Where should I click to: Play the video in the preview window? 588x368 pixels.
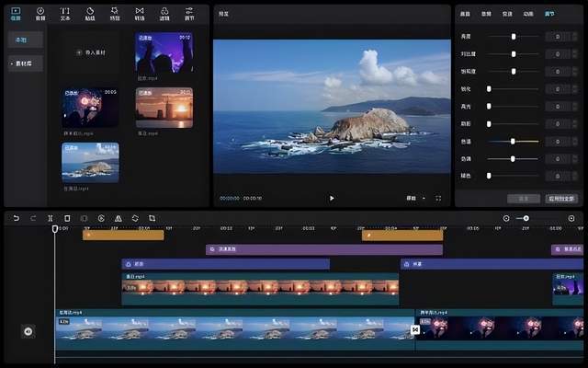[332, 198]
